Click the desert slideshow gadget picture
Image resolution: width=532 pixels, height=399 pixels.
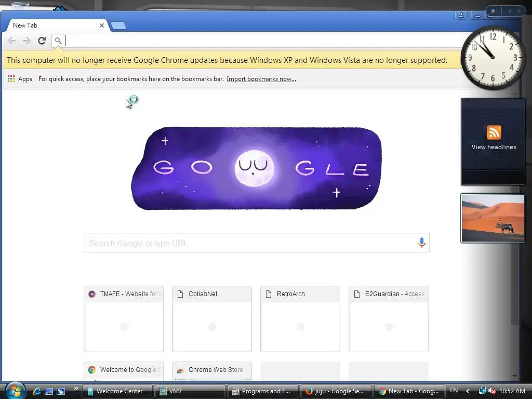493,218
